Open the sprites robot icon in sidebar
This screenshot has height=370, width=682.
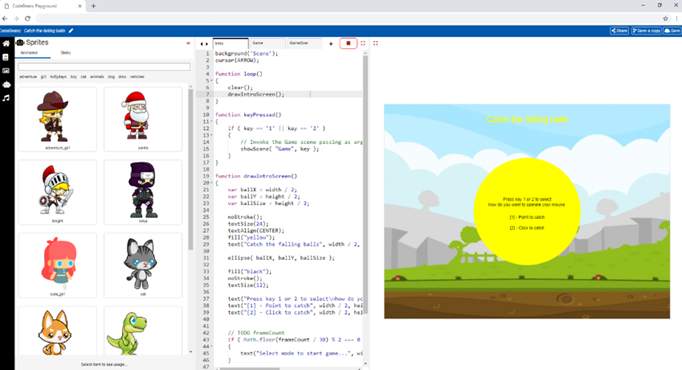pyautogui.click(x=6, y=84)
